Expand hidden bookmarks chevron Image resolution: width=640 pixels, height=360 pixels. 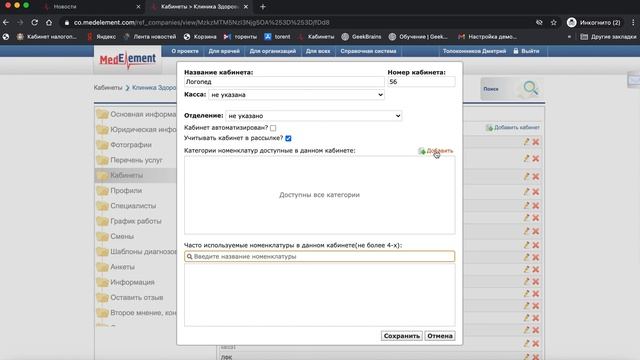[569, 37]
